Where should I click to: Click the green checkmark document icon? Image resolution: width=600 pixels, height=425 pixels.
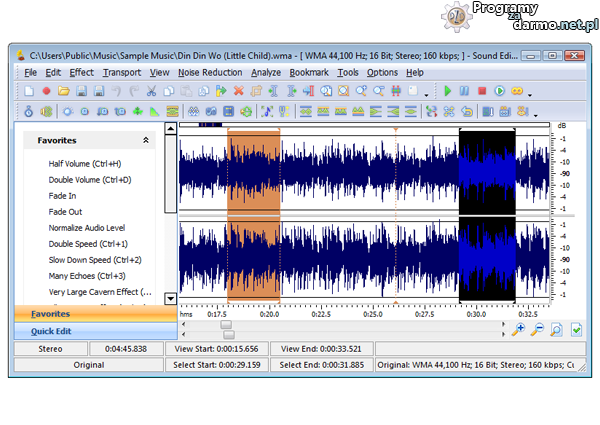tap(577, 329)
